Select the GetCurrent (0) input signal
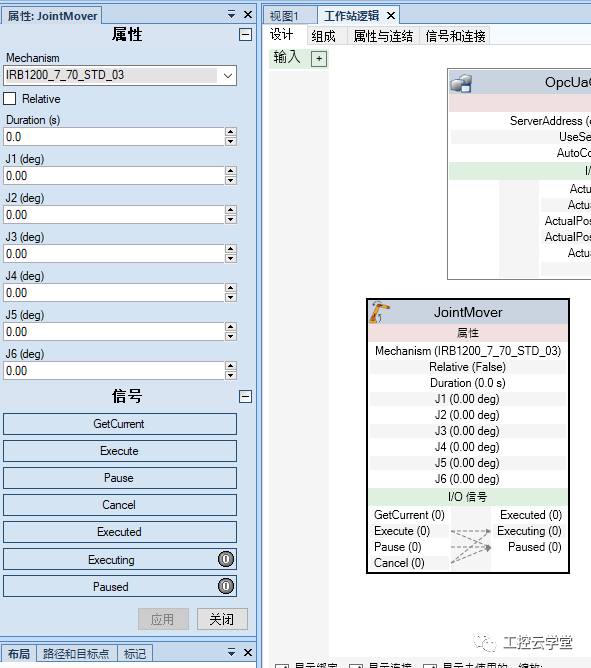This screenshot has width=591, height=668. [x=409, y=515]
